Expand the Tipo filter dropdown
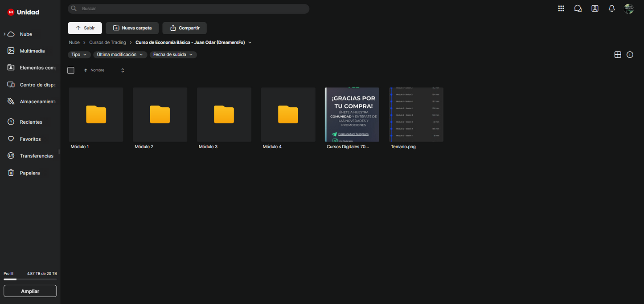Image resolution: width=644 pixels, height=304 pixels. click(79, 55)
